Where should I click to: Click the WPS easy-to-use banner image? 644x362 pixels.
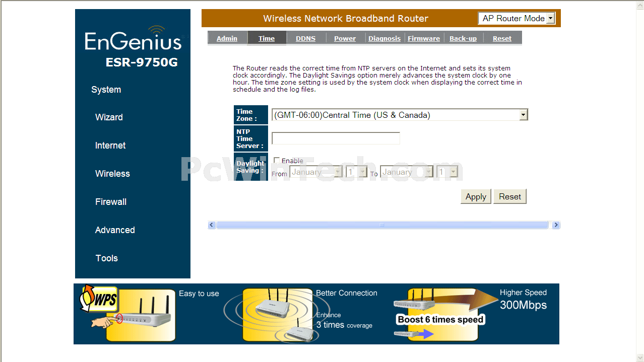click(127, 314)
